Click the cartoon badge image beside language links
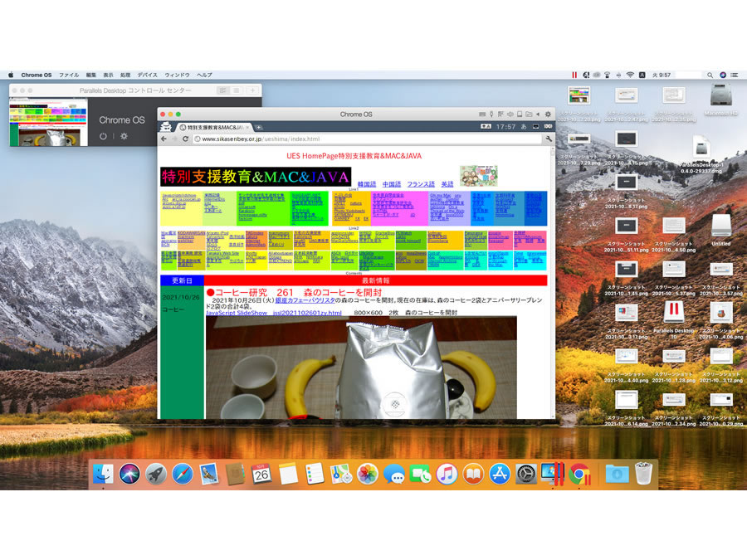Screen dimensions: 747x560 point(478,176)
